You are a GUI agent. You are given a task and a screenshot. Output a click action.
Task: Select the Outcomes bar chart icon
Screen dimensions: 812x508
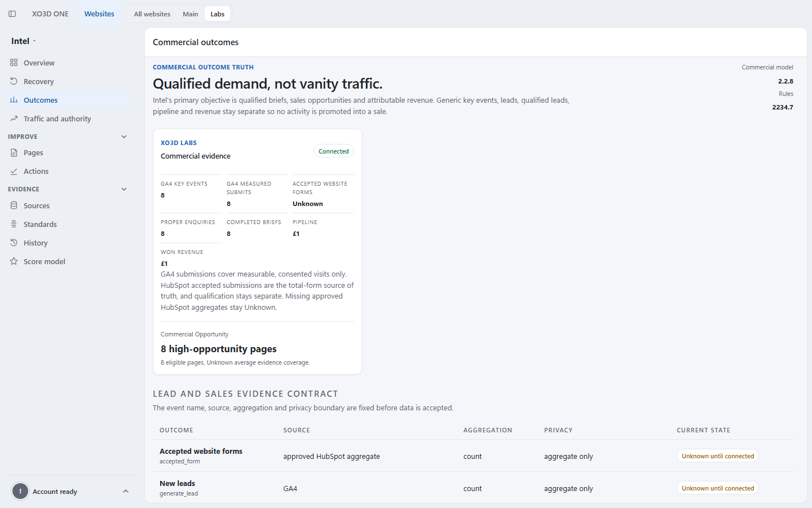(14, 100)
